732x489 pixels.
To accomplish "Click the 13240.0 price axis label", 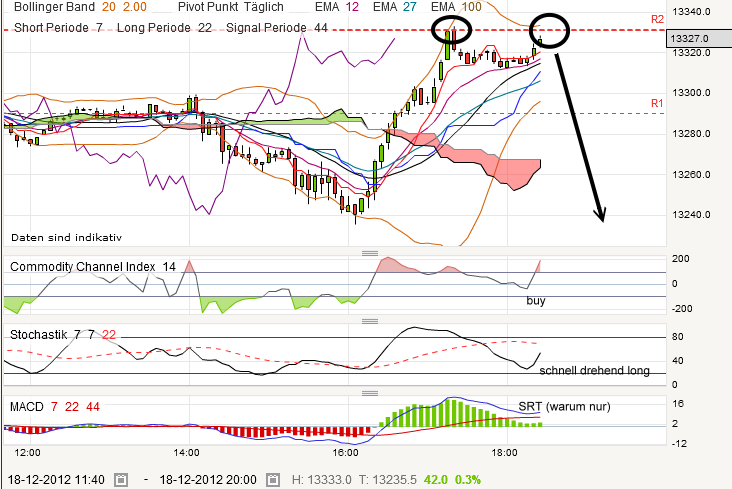I will [691, 215].
